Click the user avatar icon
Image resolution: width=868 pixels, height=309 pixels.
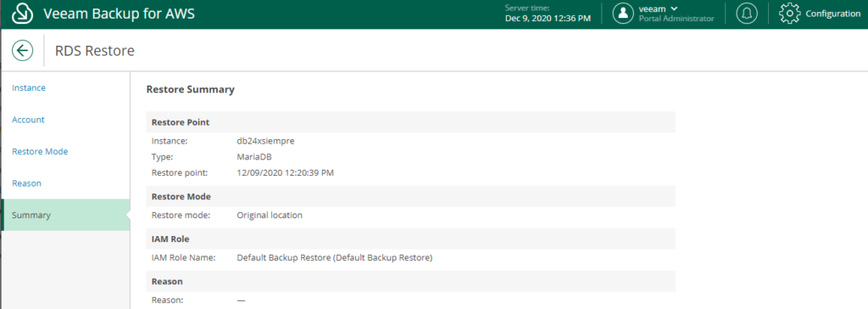click(623, 14)
